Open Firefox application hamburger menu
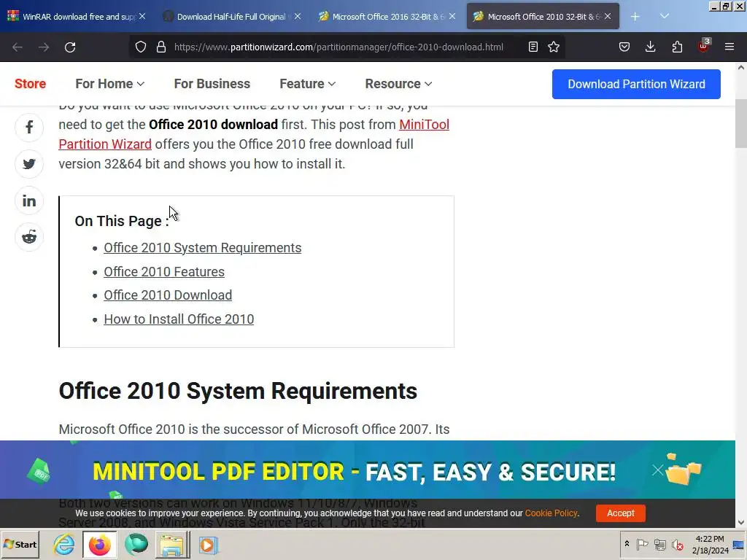Image resolution: width=747 pixels, height=560 pixels. [729, 47]
